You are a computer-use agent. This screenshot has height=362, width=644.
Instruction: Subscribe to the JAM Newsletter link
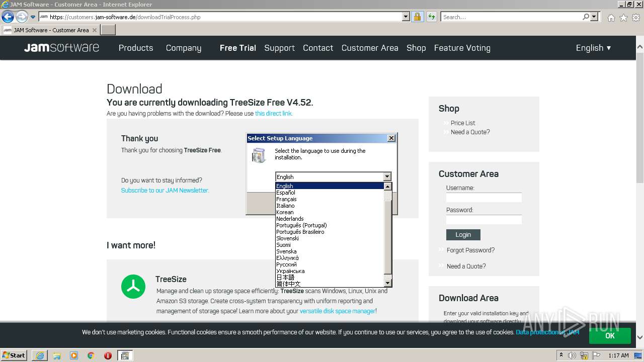tap(165, 191)
